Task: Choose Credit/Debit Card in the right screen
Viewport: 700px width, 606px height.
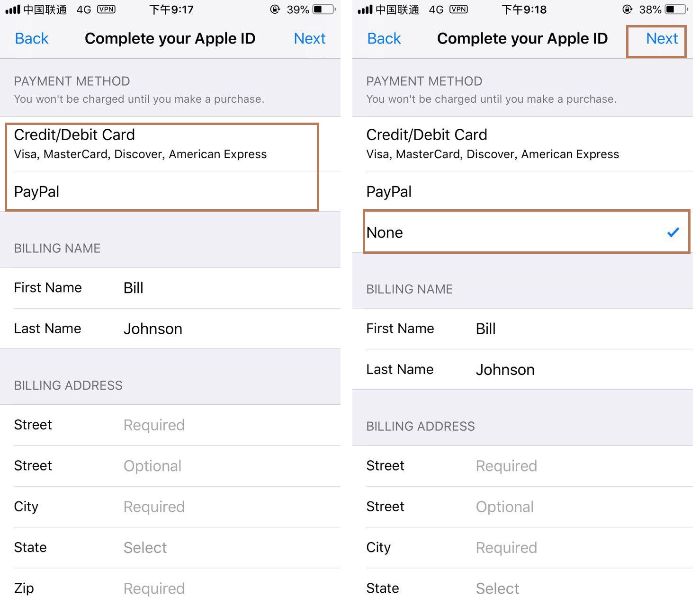Action: (521, 143)
